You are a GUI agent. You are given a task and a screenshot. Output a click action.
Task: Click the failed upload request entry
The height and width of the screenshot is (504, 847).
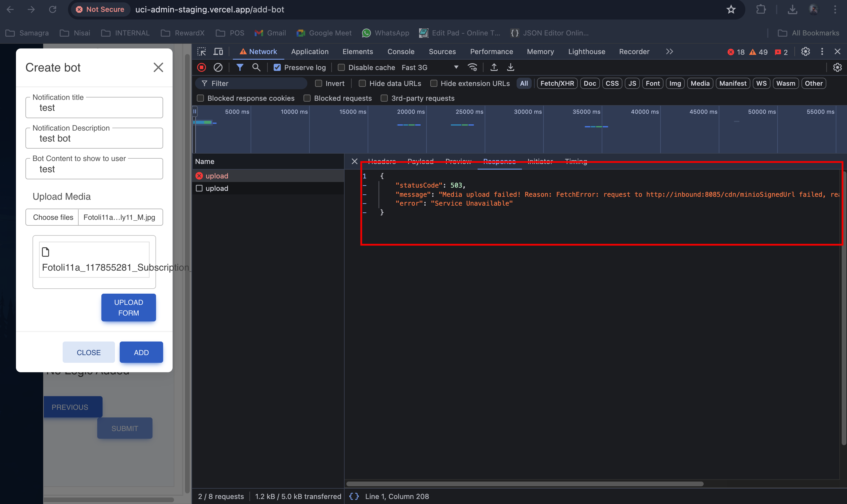(217, 175)
